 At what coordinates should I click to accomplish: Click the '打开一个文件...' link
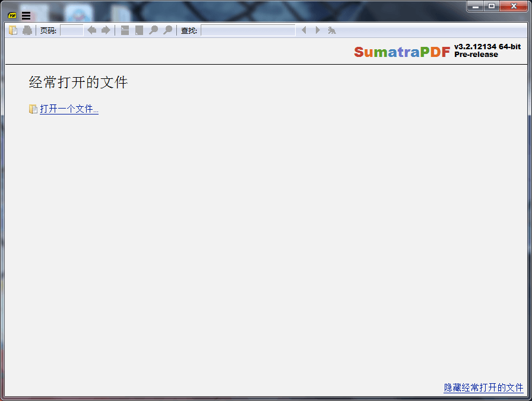point(69,109)
